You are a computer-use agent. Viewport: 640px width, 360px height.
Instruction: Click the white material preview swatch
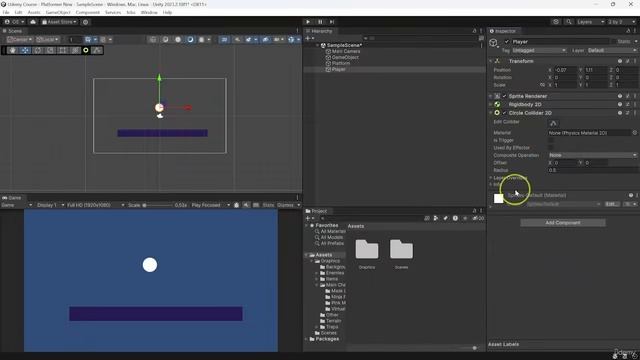click(498, 198)
